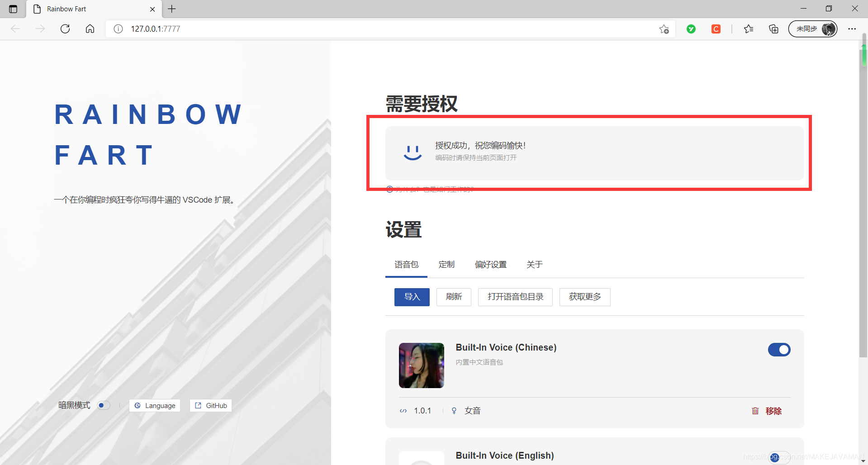Click the 授权成功 success message
This screenshot has width=868, height=465.
[x=480, y=146]
